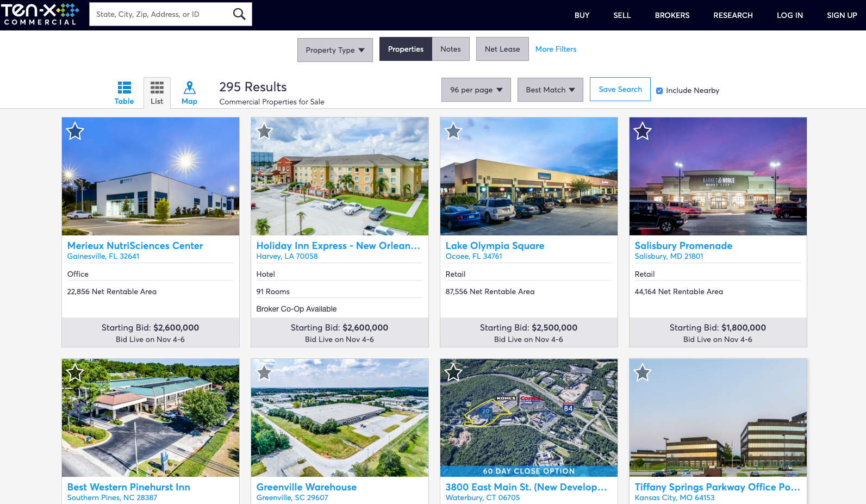Click the Lake Olympia Square photo
This screenshot has height=504, width=866.
(x=529, y=176)
